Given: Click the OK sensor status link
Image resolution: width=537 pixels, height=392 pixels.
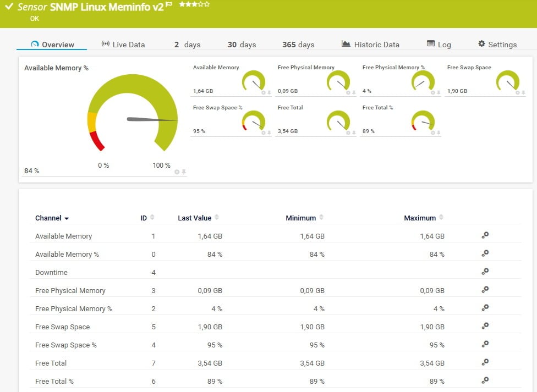Looking at the screenshot, I should 35,19.
